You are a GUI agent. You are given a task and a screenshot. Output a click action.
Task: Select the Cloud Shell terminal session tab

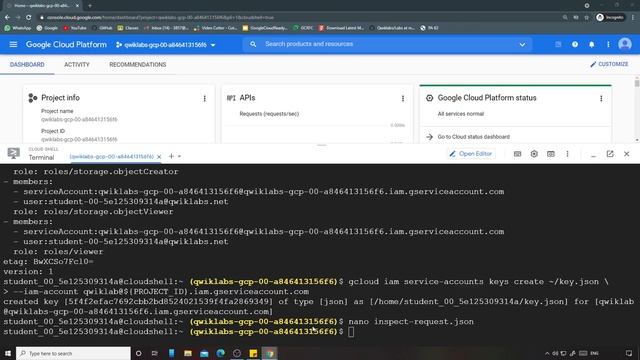pos(111,157)
